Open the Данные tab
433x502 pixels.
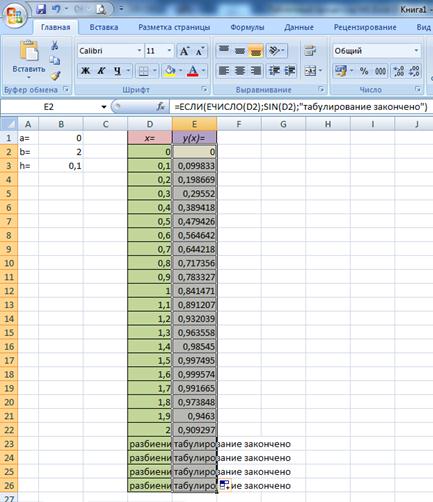[x=299, y=27]
